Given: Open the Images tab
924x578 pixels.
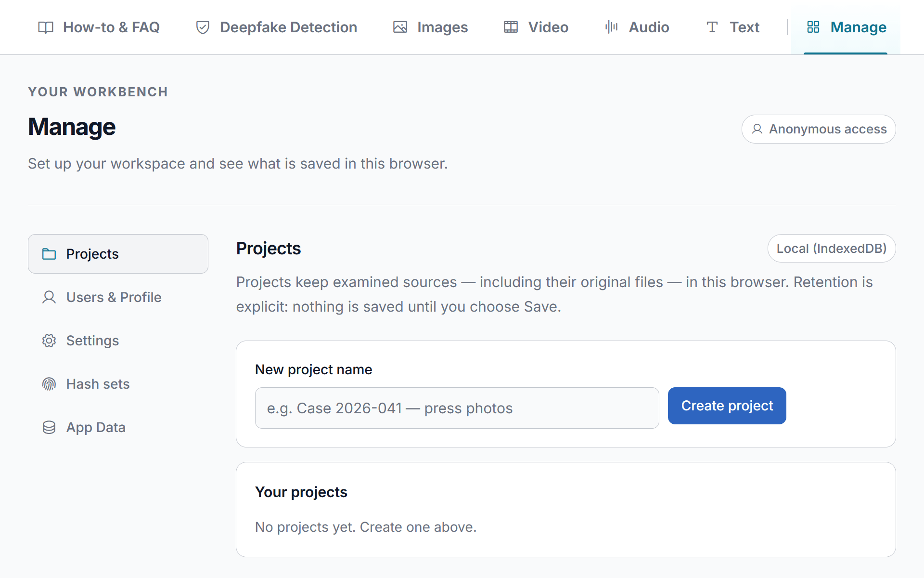Looking at the screenshot, I should (430, 27).
